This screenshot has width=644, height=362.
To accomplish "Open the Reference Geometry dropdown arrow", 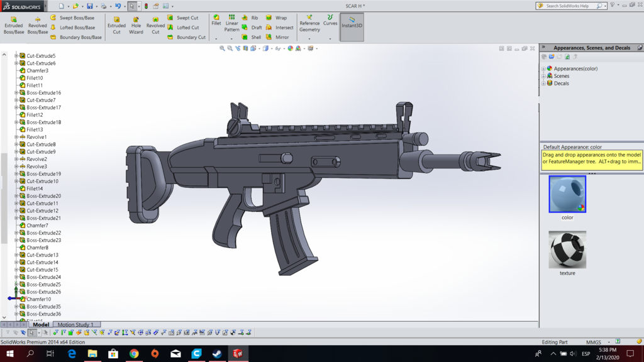I will pyautogui.click(x=309, y=38).
